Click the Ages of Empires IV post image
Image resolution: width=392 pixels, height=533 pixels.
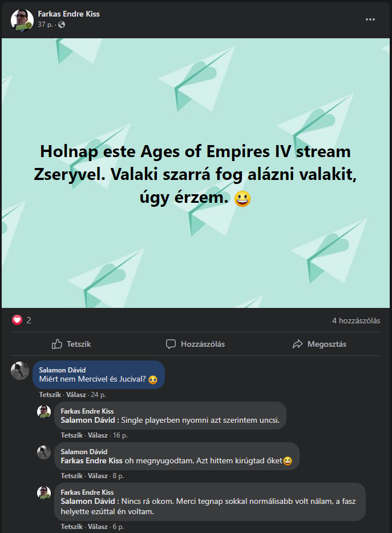coord(196,173)
